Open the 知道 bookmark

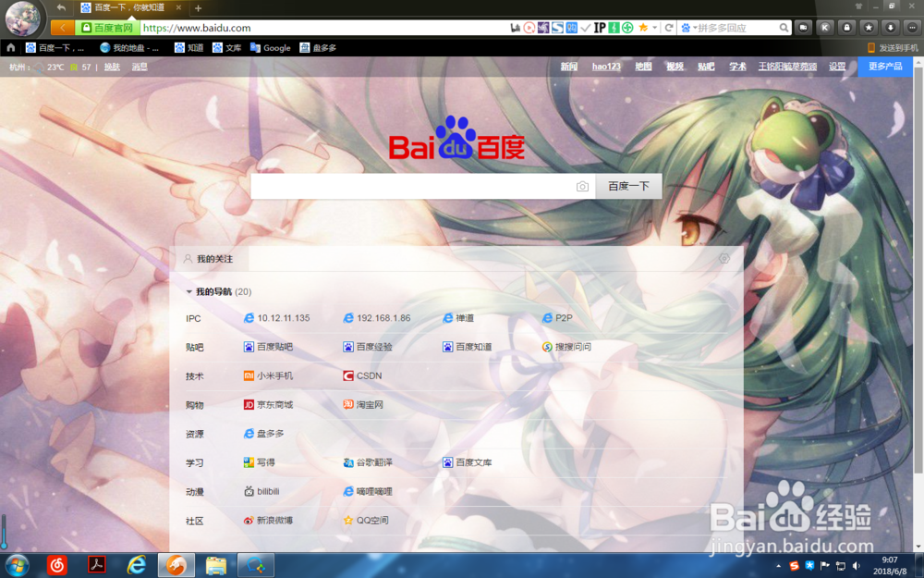[x=188, y=48]
